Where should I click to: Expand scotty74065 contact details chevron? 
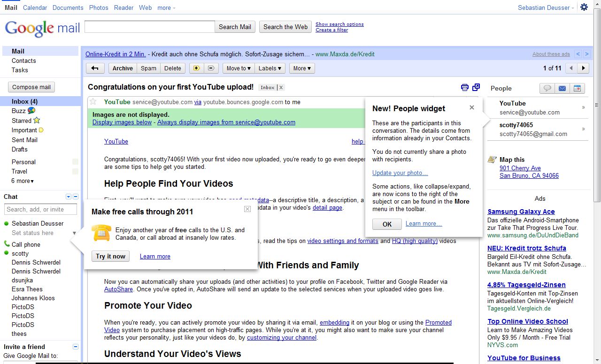(x=584, y=129)
